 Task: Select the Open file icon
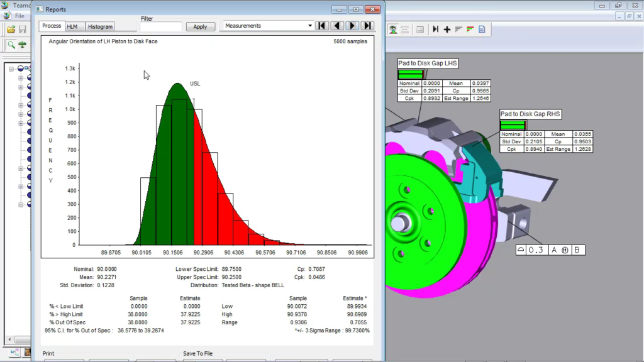[10, 28]
